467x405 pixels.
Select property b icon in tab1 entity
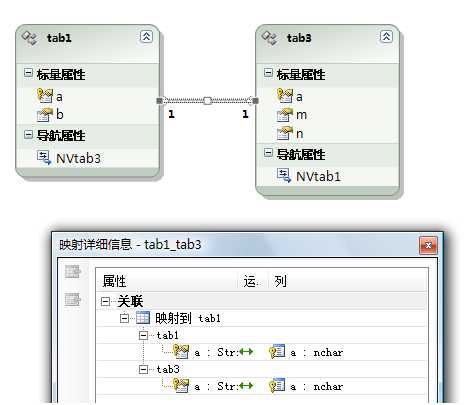pos(45,114)
